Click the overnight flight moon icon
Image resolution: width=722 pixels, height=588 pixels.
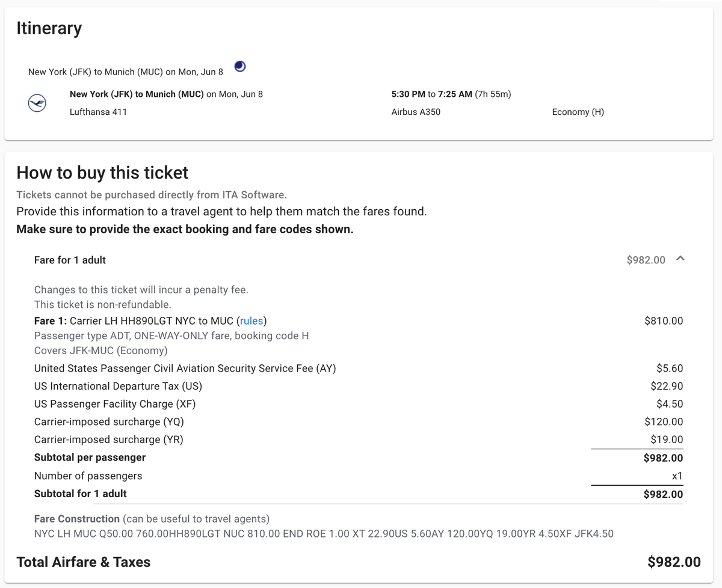[x=240, y=67]
